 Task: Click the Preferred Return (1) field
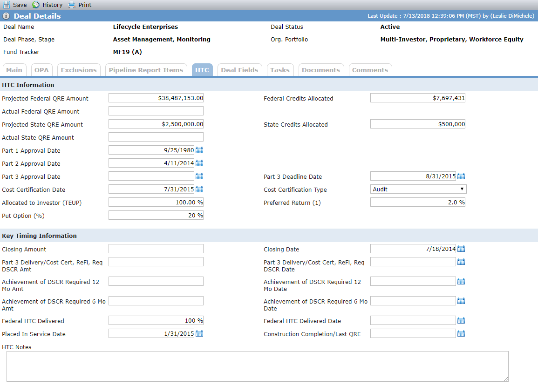tap(417, 203)
